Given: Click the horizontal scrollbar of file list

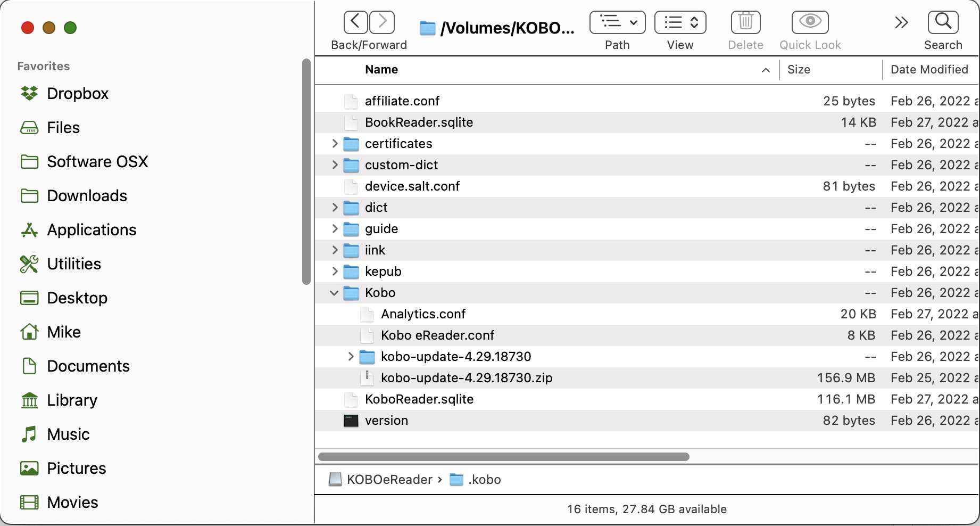Looking at the screenshot, I should 504,457.
